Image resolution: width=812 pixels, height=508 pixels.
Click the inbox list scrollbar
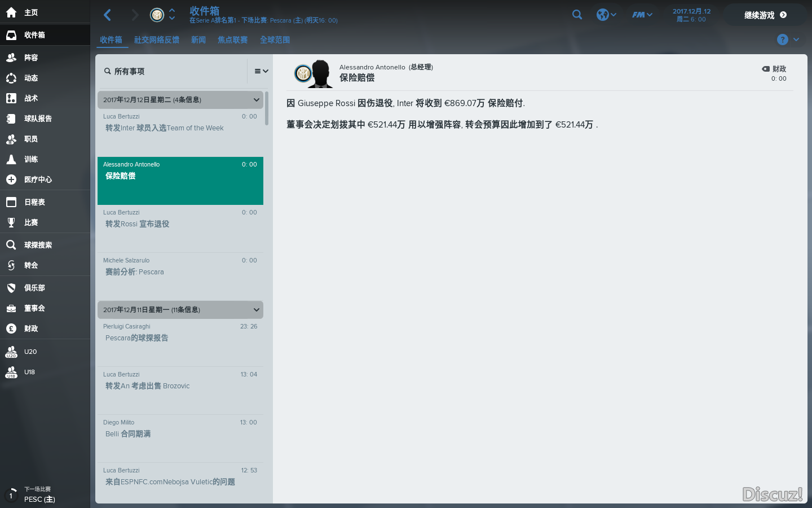[x=267, y=108]
